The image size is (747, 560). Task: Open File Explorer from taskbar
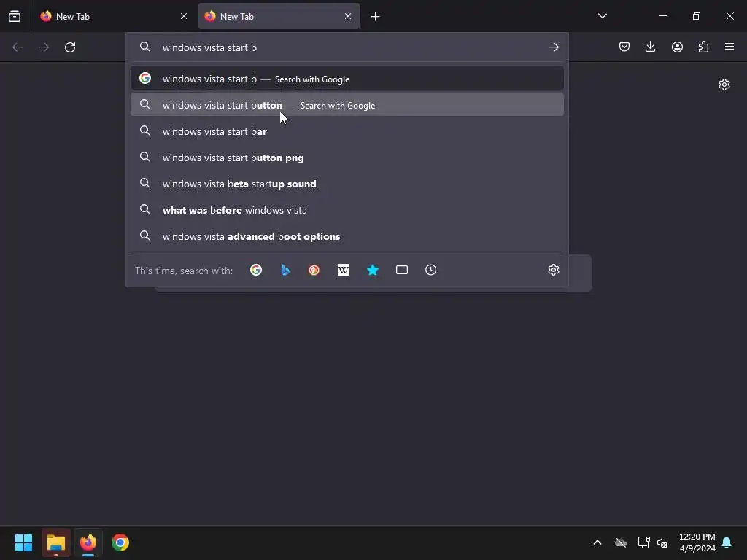pyautogui.click(x=55, y=542)
